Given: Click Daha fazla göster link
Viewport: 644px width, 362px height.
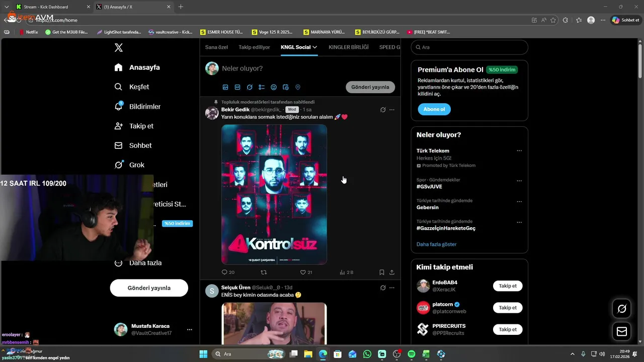Looking at the screenshot, I should [x=437, y=244].
